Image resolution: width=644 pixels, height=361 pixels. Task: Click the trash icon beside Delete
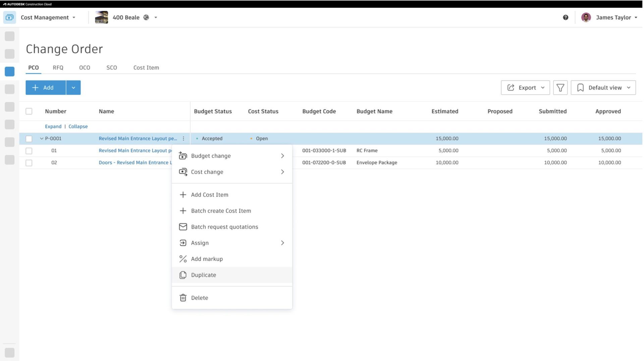click(183, 298)
